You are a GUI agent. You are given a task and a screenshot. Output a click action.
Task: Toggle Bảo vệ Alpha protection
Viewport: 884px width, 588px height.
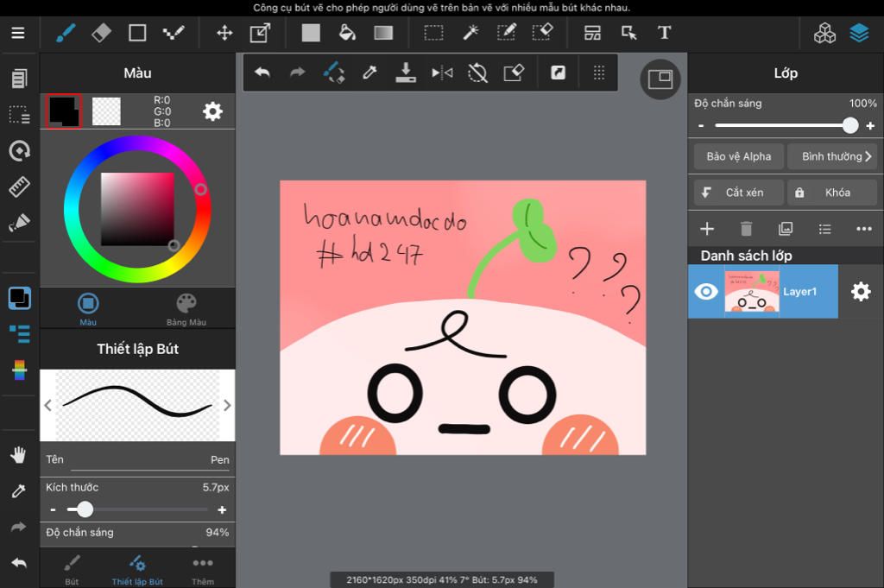click(739, 156)
